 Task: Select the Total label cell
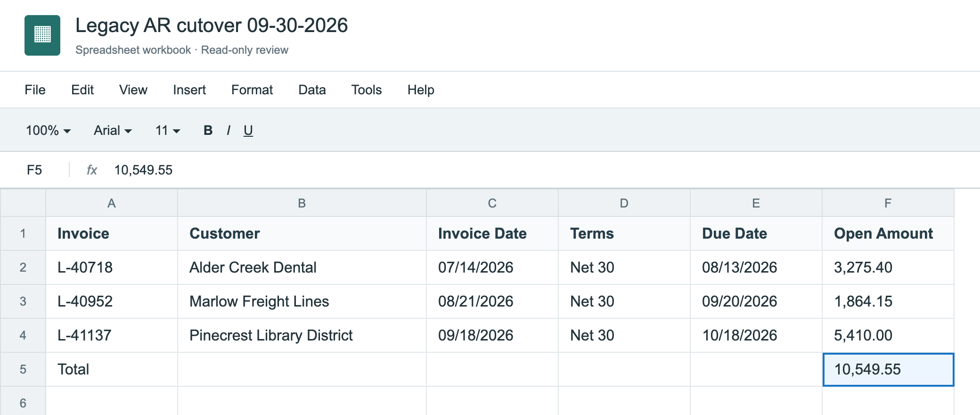112,369
